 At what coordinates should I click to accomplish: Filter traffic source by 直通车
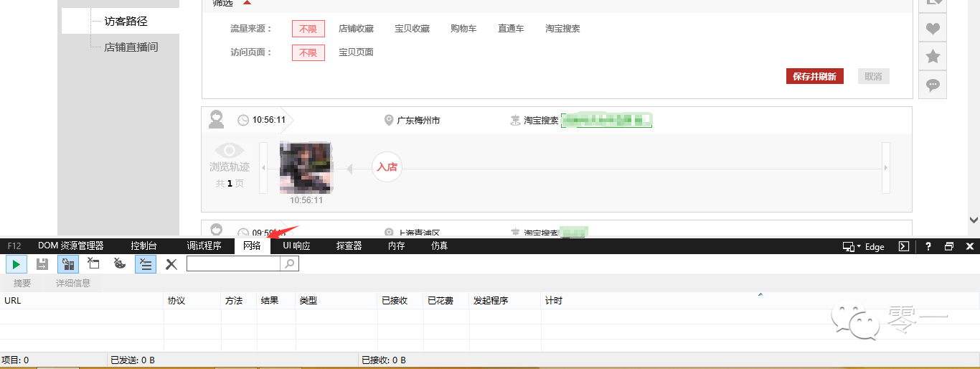coord(511,29)
